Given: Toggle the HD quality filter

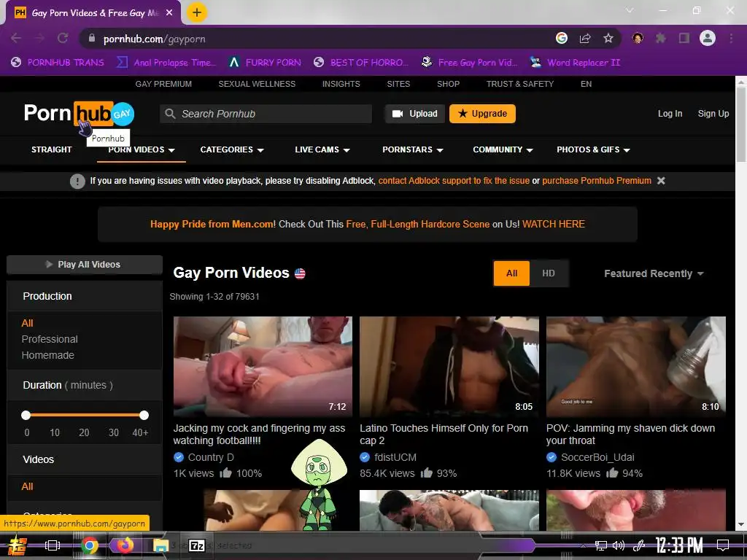Looking at the screenshot, I should coord(549,273).
